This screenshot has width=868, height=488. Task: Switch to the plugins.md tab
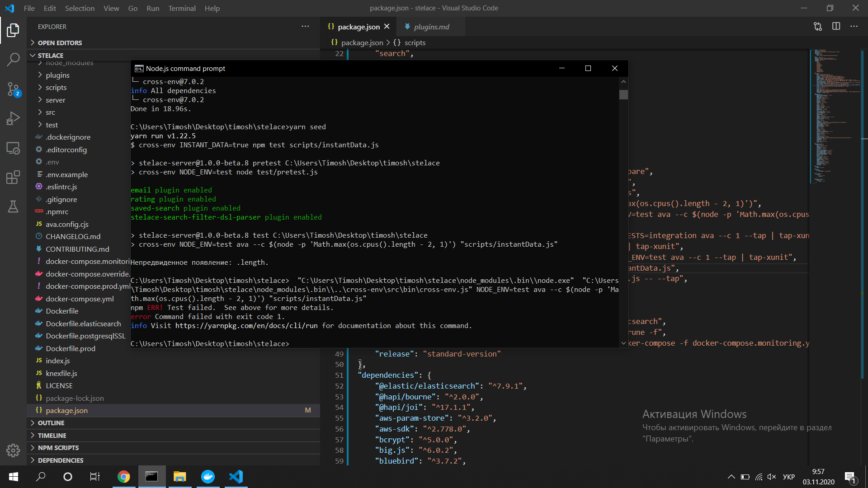coord(431,27)
